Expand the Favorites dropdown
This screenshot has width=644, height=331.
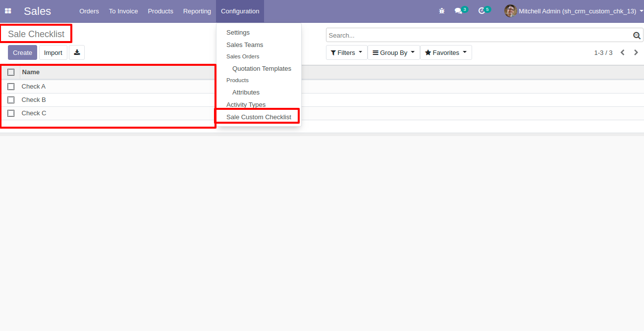tap(446, 52)
